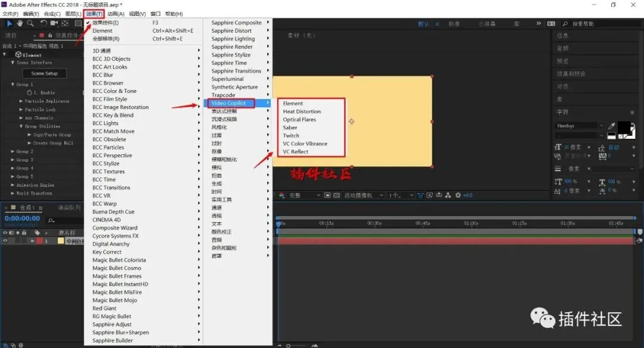The height and width of the screenshot is (348, 644).
Task: Toggle transparency grid in viewer
Action: coord(336,195)
